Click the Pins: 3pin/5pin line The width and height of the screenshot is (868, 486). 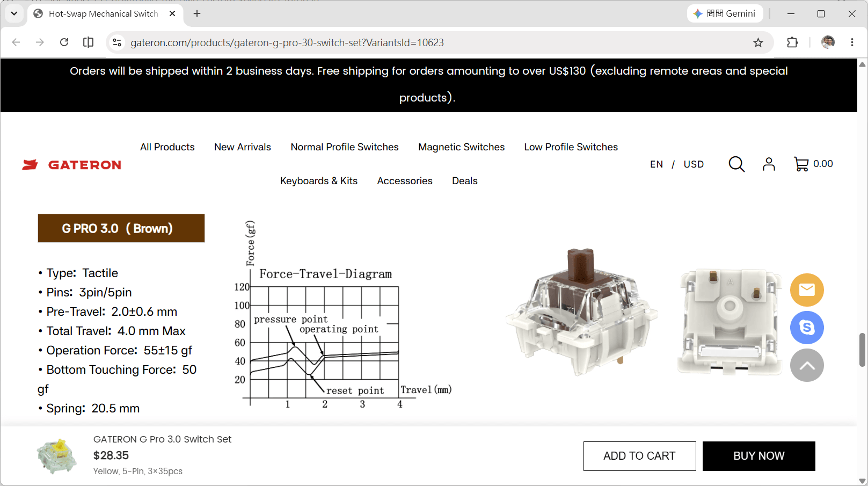pyautogui.click(x=85, y=292)
